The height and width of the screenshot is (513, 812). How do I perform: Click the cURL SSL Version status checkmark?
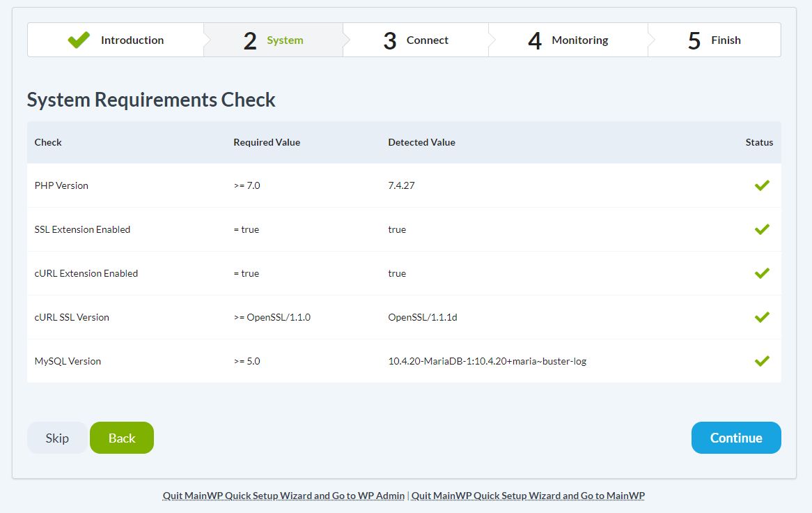[762, 317]
